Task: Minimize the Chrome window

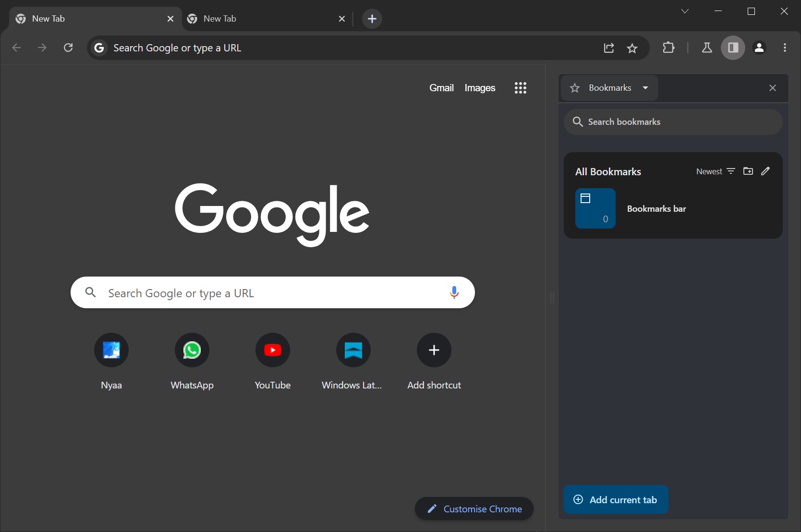Action: coord(718,12)
